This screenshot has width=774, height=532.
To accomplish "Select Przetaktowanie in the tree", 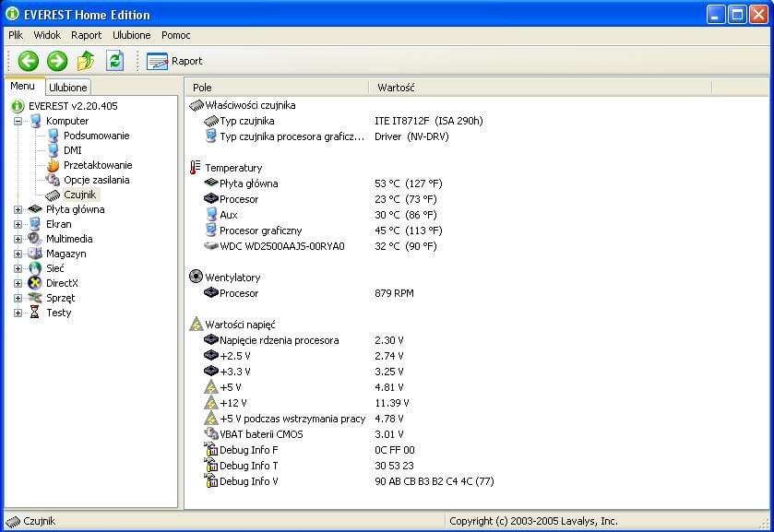I will (x=98, y=165).
